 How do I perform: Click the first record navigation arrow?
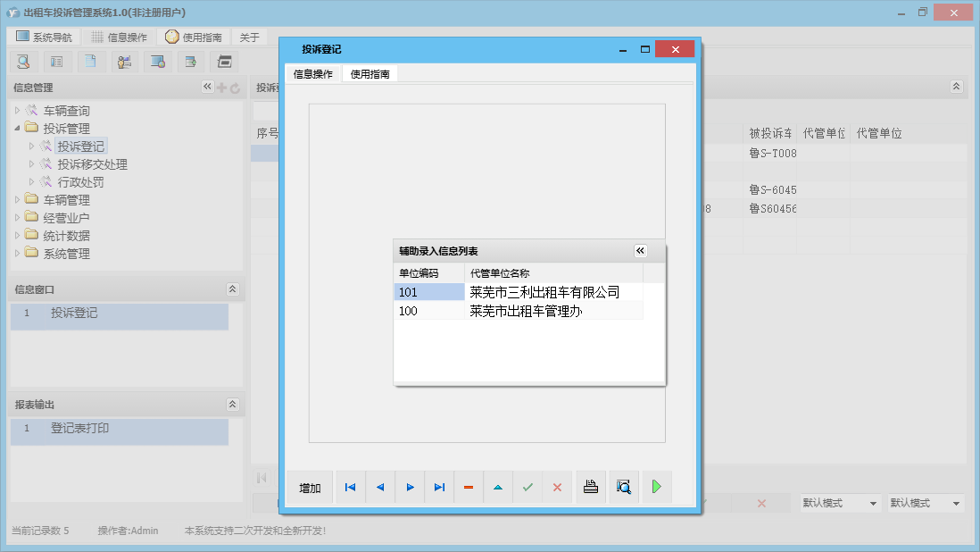pyautogui.click(x=350, y=488)
